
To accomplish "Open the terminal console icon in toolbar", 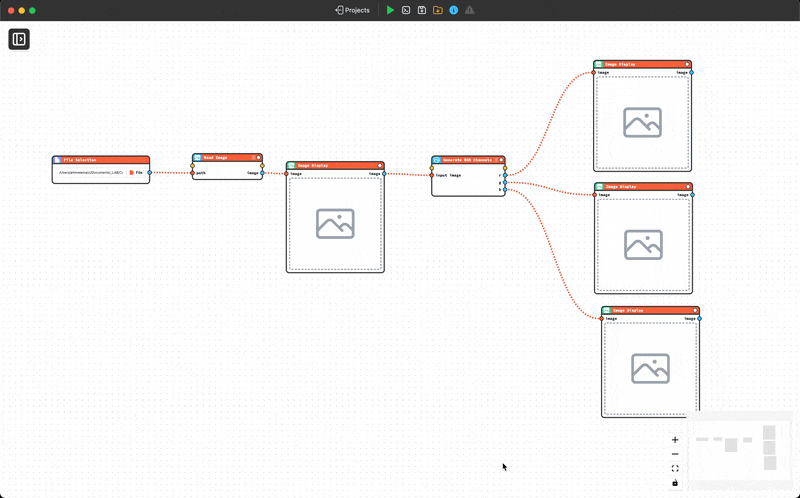I will coord(406,10).
